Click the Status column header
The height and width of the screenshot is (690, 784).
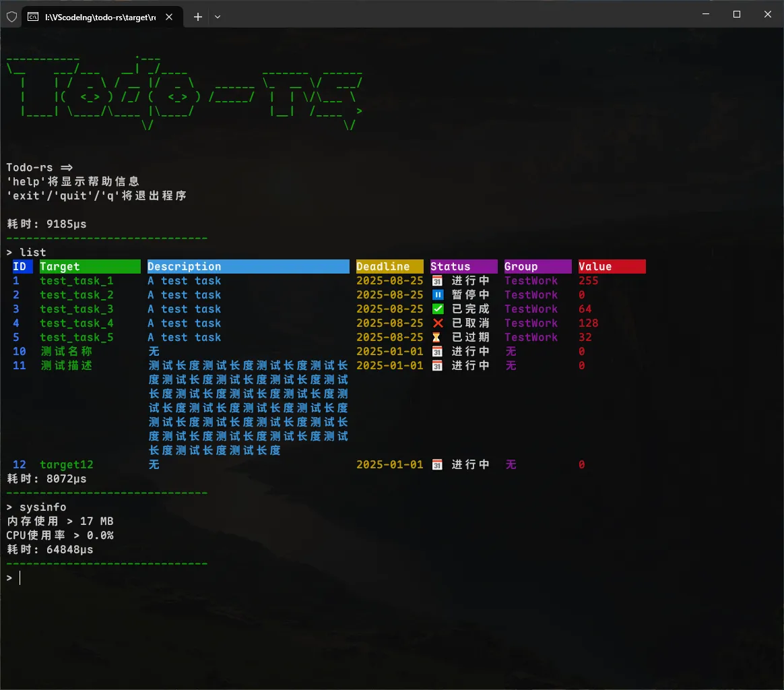point(463,267)
